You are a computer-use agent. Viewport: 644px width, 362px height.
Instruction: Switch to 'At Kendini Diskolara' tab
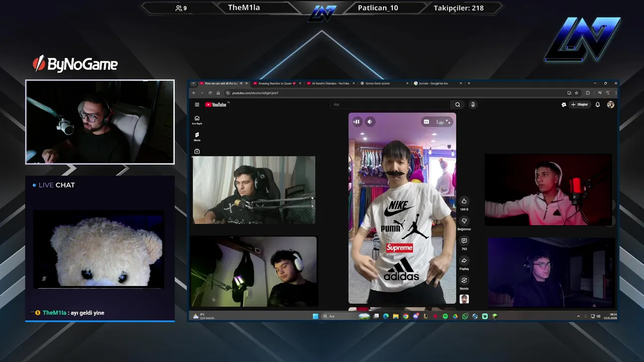point(330,83)
